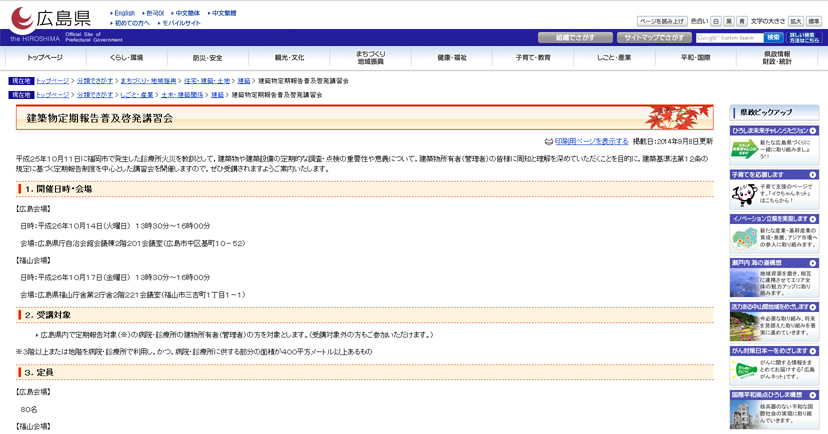
Task: Select the 黒 color scheme swatch
Action: coord(729,22)
